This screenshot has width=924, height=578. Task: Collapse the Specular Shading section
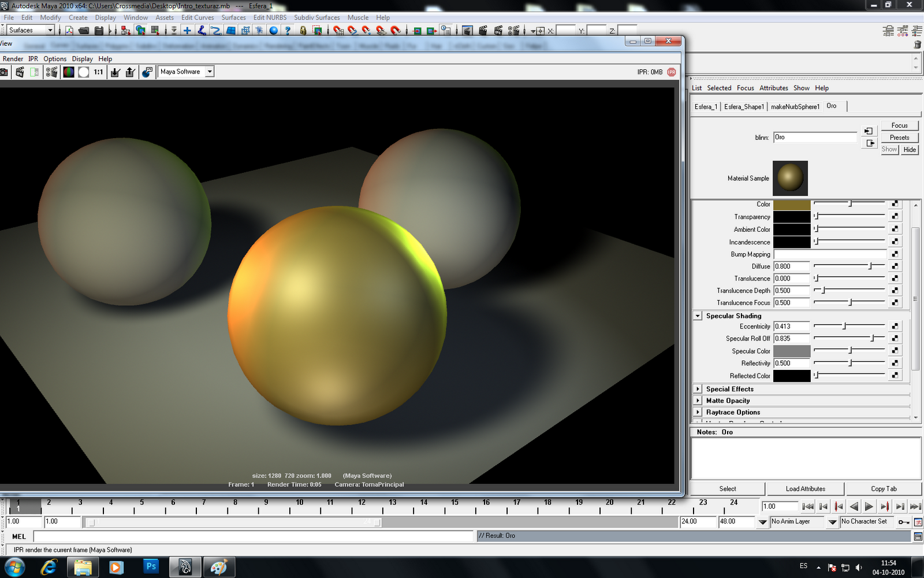click(697, 316)
